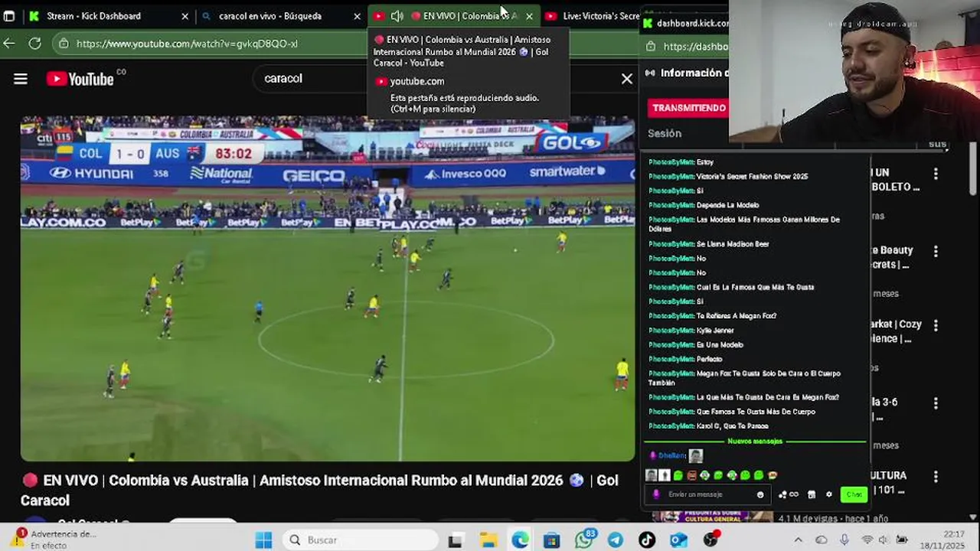The height and width of the screenshot is (551, 980).
Task: Open the dashboard.kick.com browser tab
Action: tap(686, 23)
